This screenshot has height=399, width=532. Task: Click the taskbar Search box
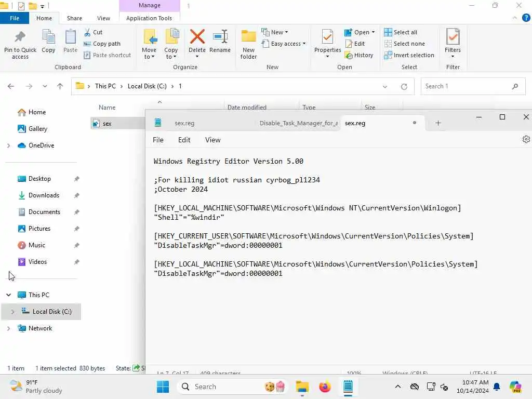pyautogui.click(x=233, y=387)
